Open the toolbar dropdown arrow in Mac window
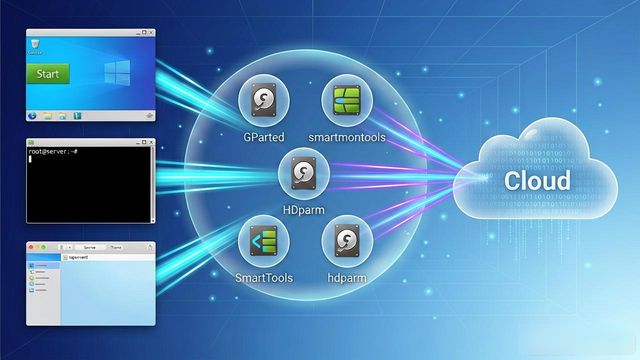Screen dimensions: 640x360 click(70, 247)
